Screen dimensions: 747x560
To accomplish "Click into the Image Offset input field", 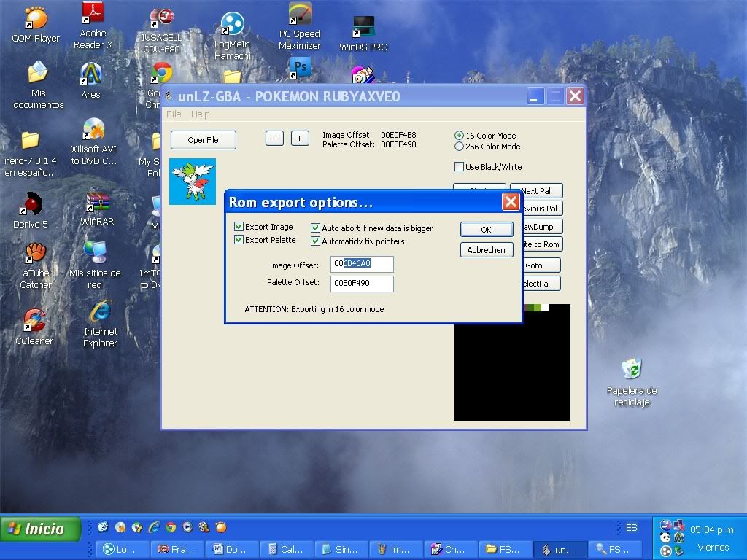I will 362,264.
